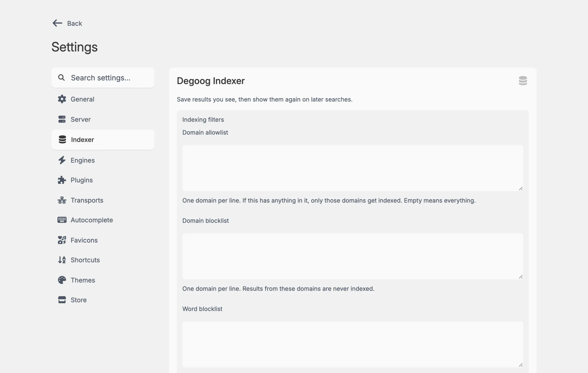The image size is (588, 373).
Task: Click the Domain allowlist label
Action: tap(205, 133)
